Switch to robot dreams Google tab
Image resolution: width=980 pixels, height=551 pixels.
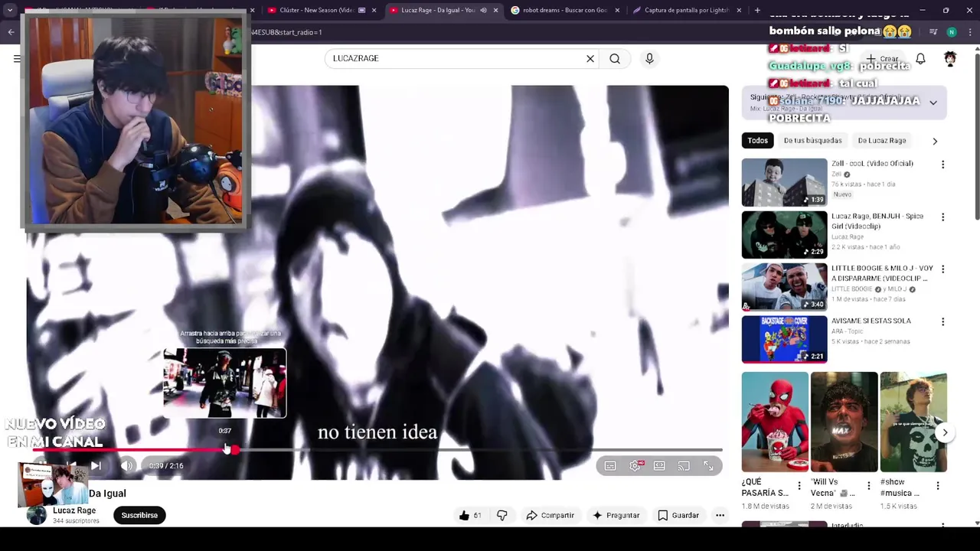click(565, 10)
